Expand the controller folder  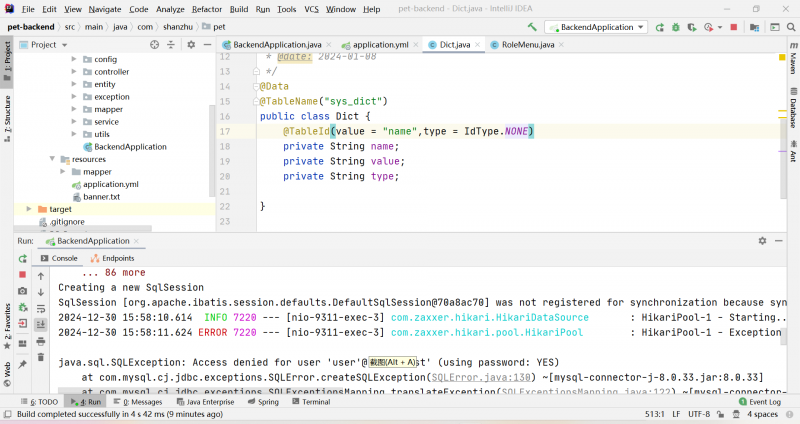[74, 72]
